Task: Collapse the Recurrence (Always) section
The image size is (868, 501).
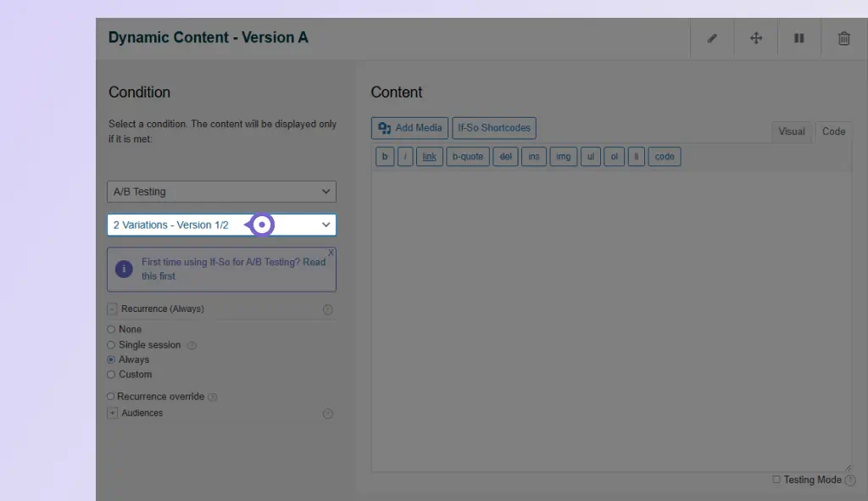Action: coord(113,309)
